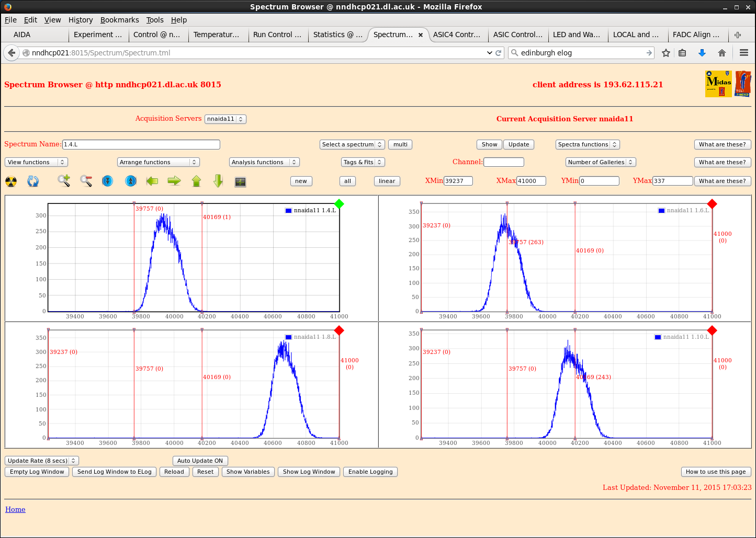This screenshot has height=538, width=756.
Task: Expand the Analysis functions dropdown
Action: tap(264, 162)
